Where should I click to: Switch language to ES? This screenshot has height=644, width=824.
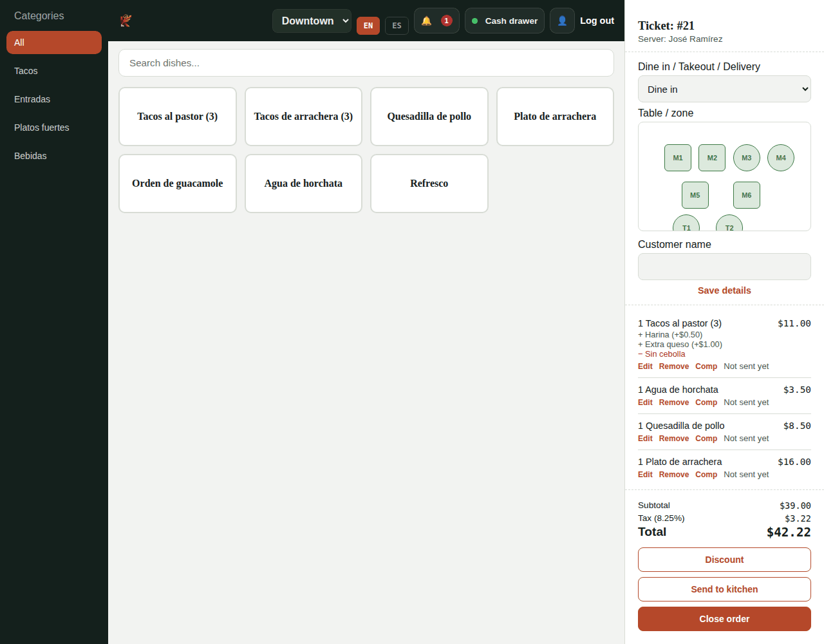coord(397,26)
